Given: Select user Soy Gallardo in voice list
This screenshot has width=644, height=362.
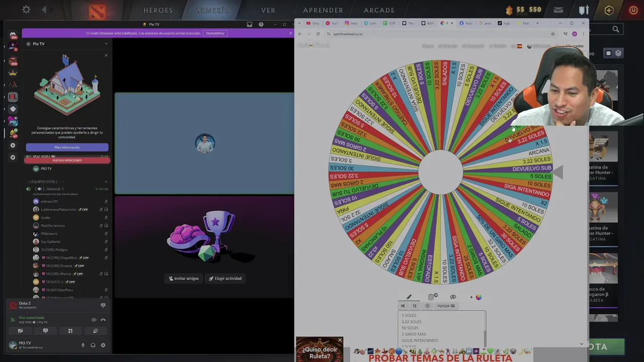Looking at the screenshot, I should tap(50, 242).
